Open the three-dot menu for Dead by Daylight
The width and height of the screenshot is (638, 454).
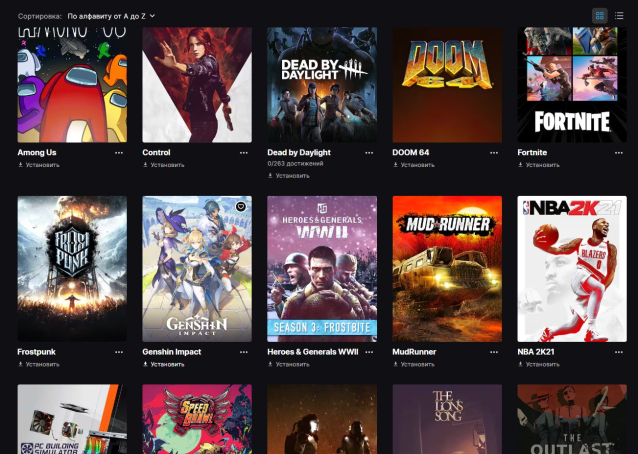coord(369,153)
